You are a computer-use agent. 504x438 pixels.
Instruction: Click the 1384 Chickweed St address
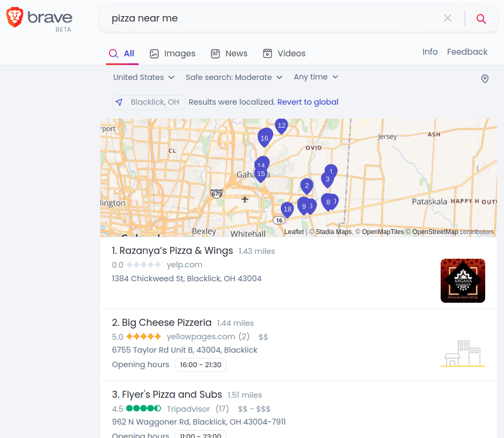pos(186,279)
